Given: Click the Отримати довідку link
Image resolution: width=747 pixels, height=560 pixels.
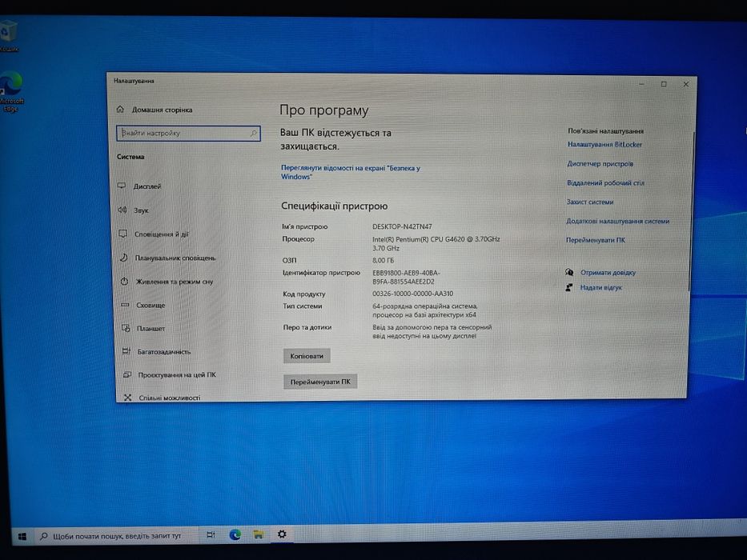Looking at the screenshot, I should tap(608, 272).
